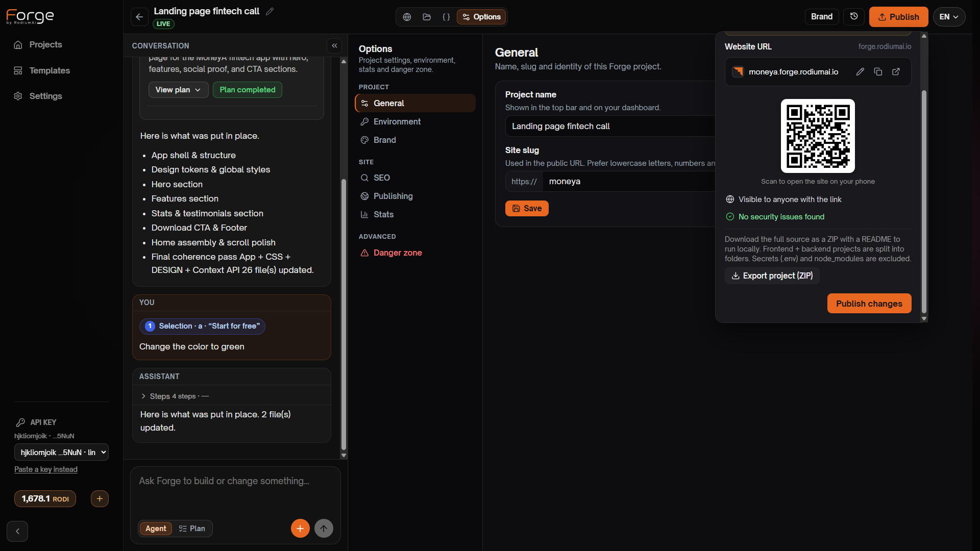
Task: Open the code braces view in toolbar
Action: click(446, 17)
